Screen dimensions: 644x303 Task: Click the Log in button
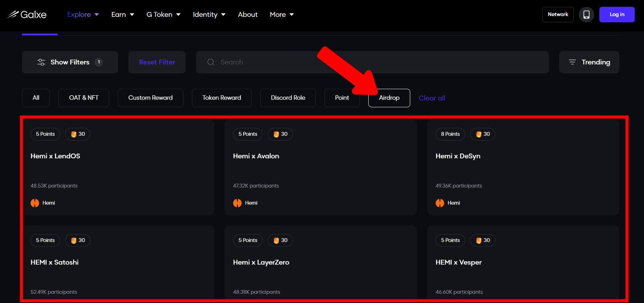click(x=617, y=14)
